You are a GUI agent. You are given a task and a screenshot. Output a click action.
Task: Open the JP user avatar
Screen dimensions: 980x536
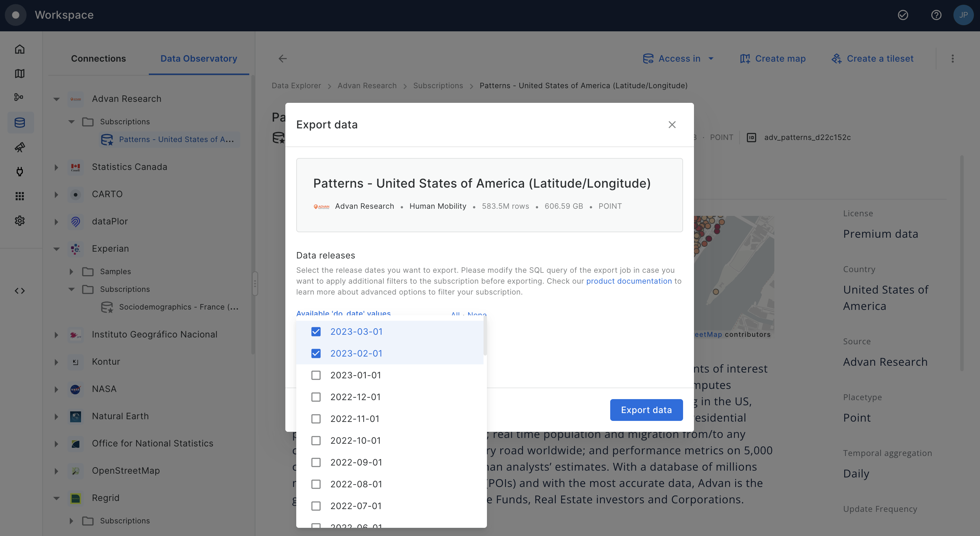[x=963, y=15]
